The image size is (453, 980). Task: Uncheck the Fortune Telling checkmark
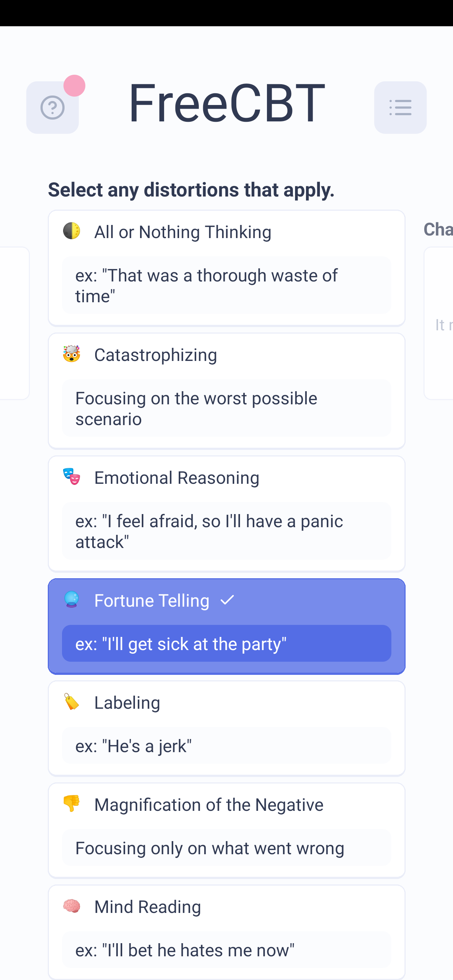pos(227,600)
